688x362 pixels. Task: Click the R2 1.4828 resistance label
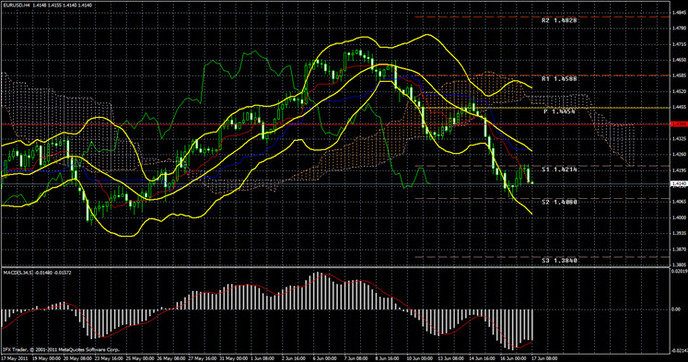point(559,21)
